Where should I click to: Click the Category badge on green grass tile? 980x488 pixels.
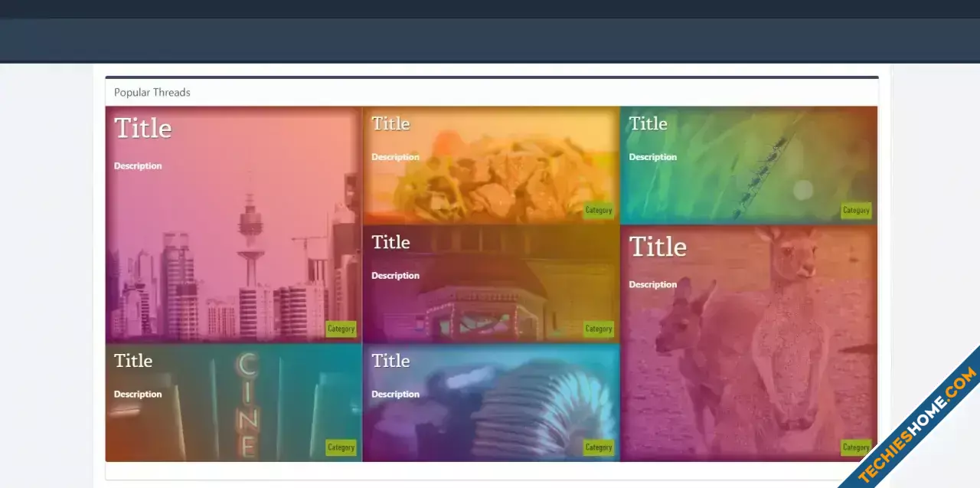855,211
